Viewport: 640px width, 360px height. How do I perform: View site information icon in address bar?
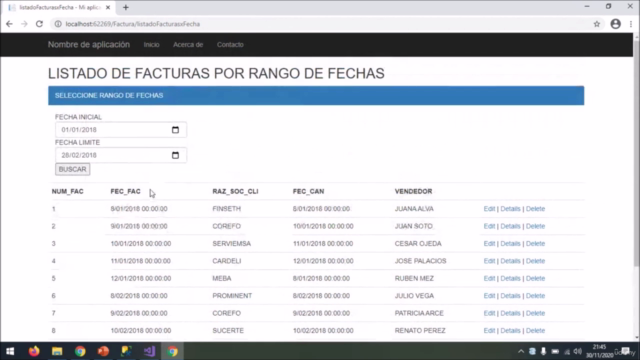[x=58, y=24]
